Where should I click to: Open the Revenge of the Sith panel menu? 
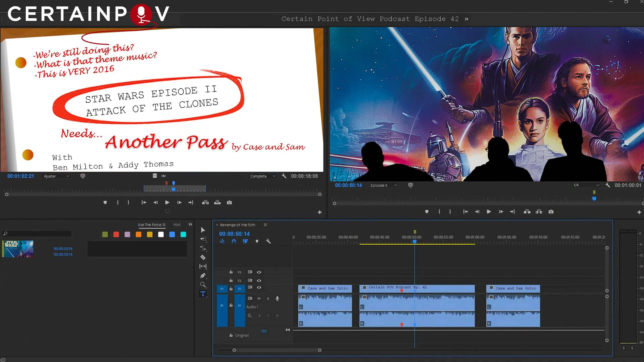pyautogui.click(x=265, y=225)
